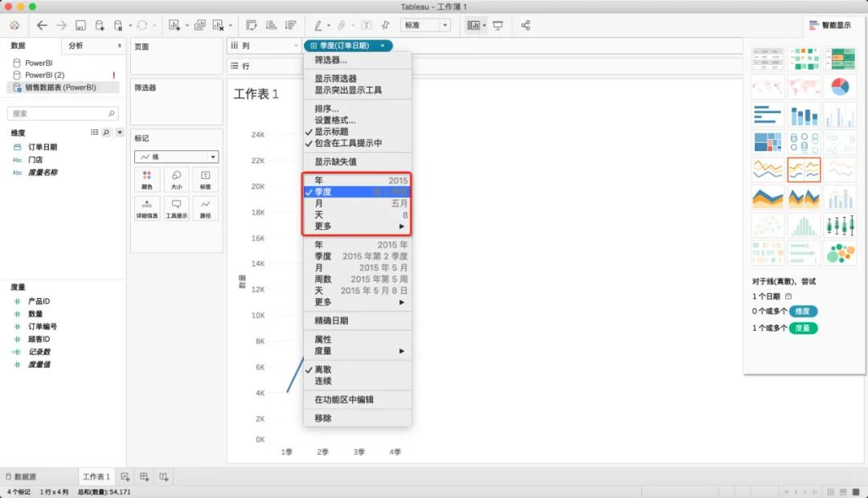Screen dimensions: 868x498
Task: Select the 连续 continuous option
Action: pyautogui.click(x=357, y=381)
